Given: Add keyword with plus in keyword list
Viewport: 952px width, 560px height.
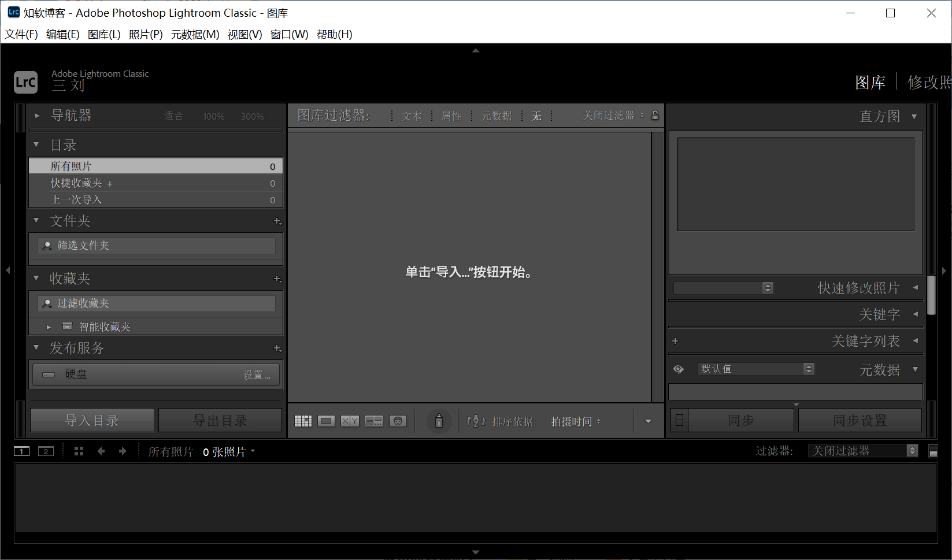Looking at the screenshot, I should click(675, 341).
